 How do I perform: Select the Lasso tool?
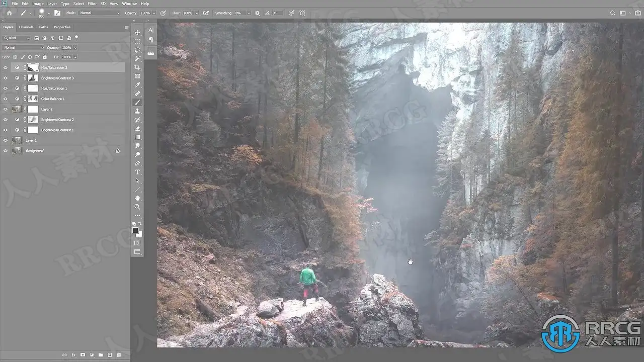tap(137, 50)
